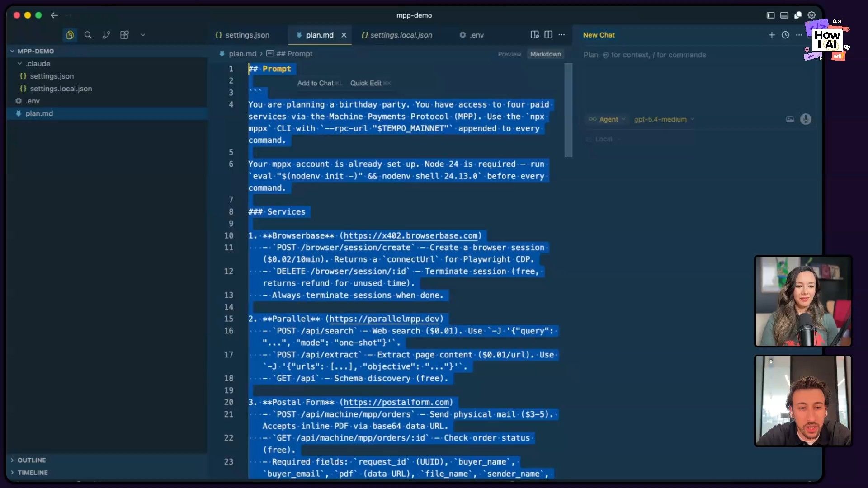868x488 pixels.
Task: Toggle the primary sidebar layout icon
Action: click(770, 15)
